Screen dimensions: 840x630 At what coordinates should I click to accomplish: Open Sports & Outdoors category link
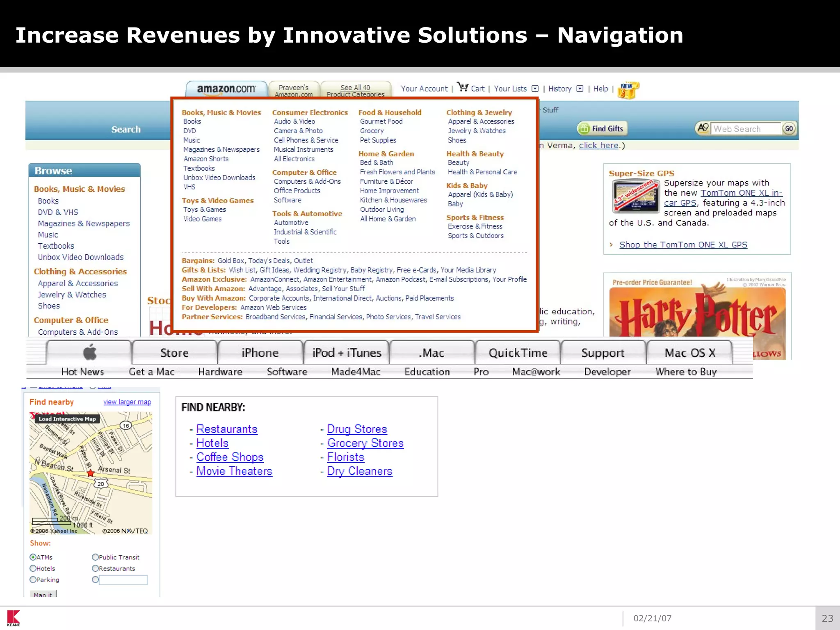[x=476, y=236]
